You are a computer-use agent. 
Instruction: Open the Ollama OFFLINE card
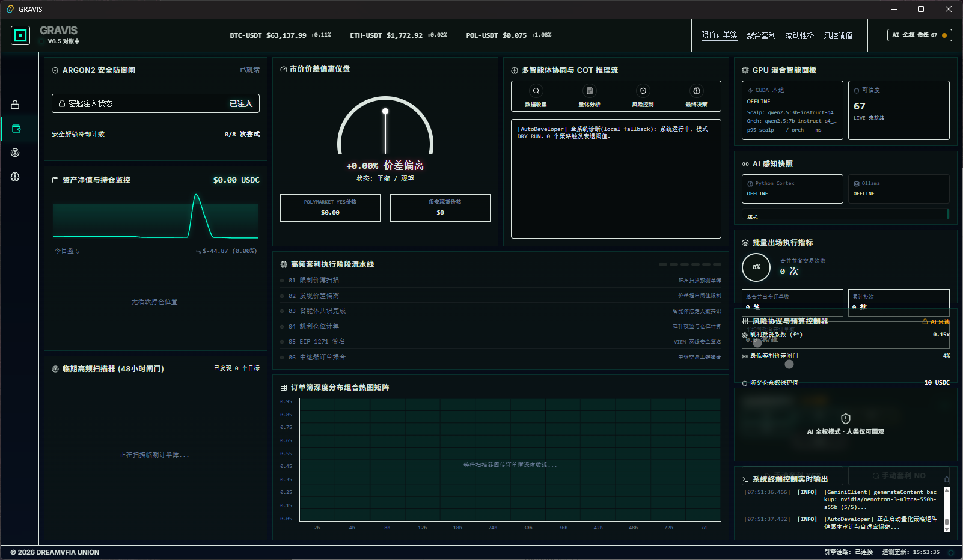[899, 189]
